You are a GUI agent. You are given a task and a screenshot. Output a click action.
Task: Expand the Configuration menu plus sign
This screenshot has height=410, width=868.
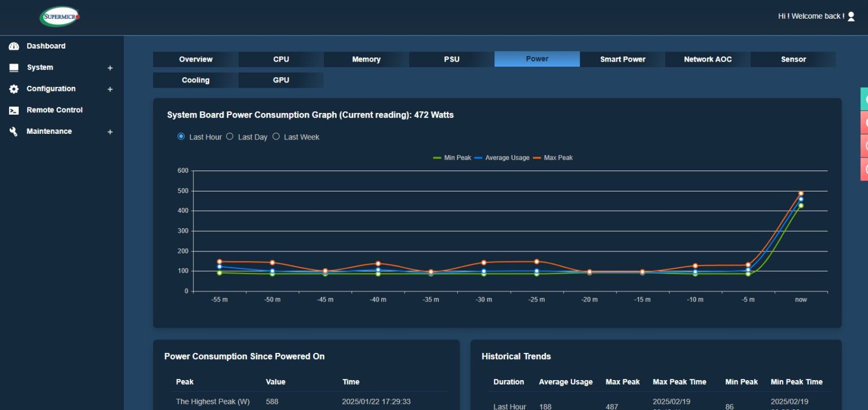tap(110, 89)
